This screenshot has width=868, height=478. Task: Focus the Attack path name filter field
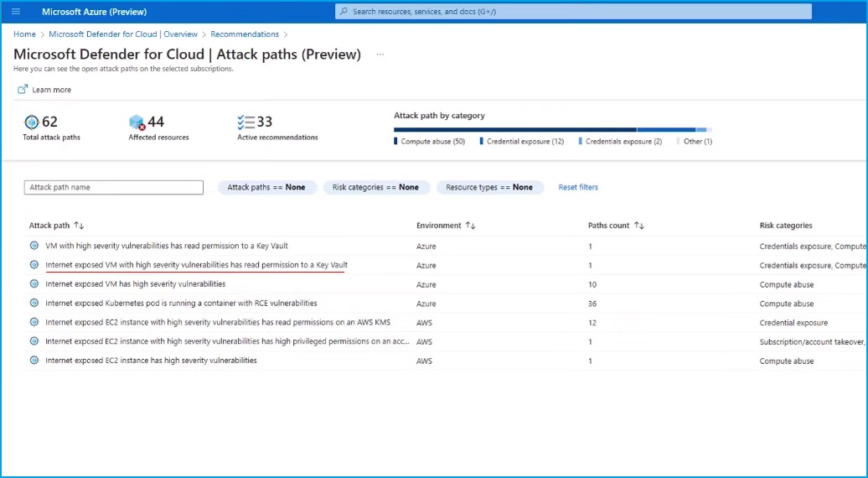[113, 187]
